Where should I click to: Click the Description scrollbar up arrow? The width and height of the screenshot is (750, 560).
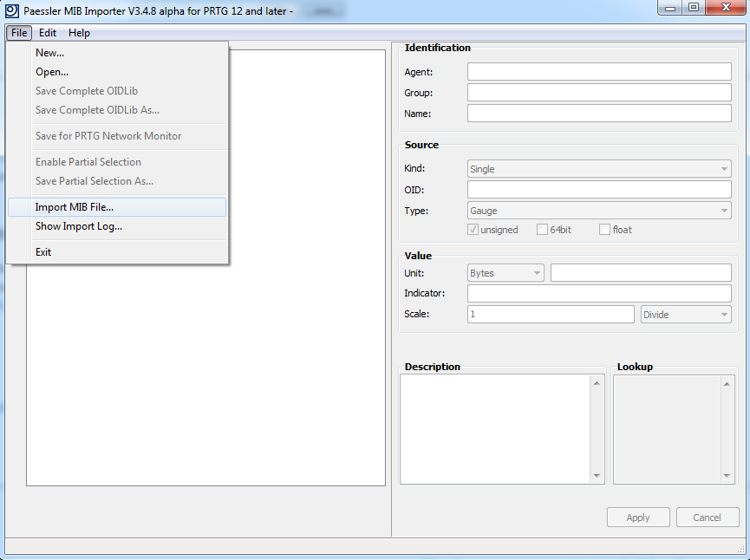[x=597, y=383]
